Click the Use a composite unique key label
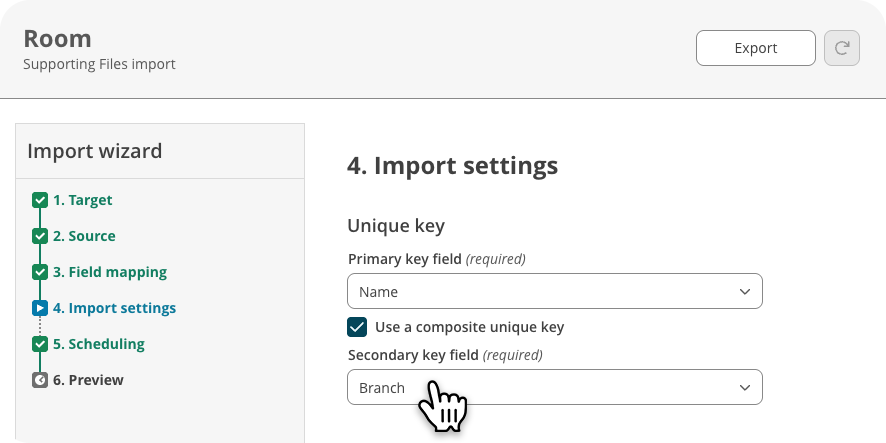 [470, 327]
